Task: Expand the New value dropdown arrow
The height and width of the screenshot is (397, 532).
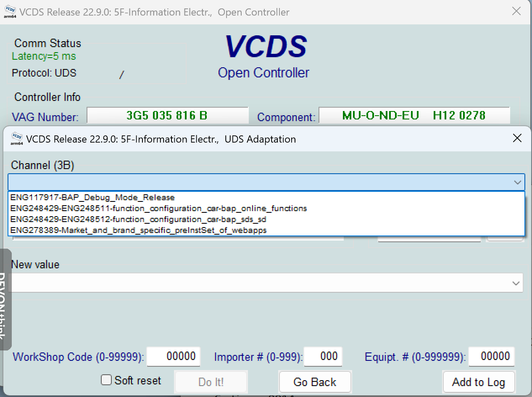Action: (x=516, y=283)
